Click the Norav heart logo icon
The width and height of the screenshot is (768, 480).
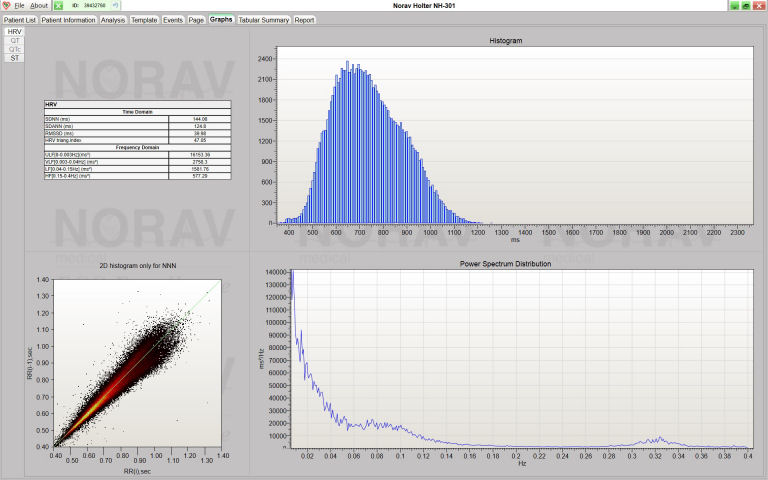[6, 6]
